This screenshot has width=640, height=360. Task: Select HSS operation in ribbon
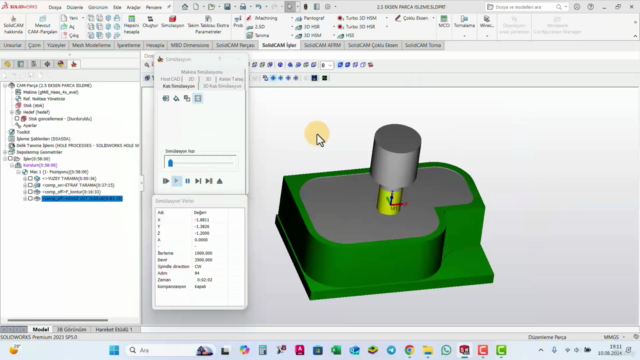point(346,36)
